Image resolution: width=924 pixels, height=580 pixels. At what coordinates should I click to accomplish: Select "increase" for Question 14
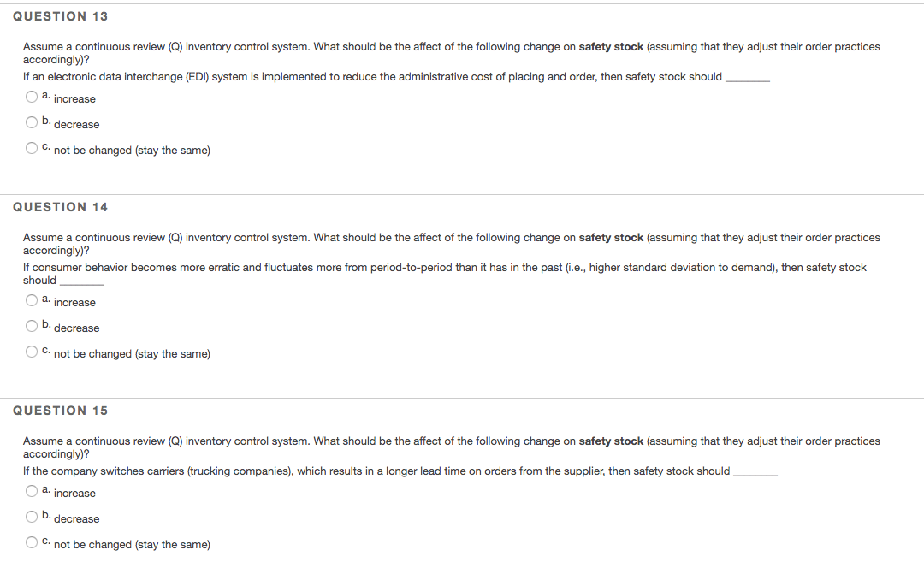coord(31,299)
